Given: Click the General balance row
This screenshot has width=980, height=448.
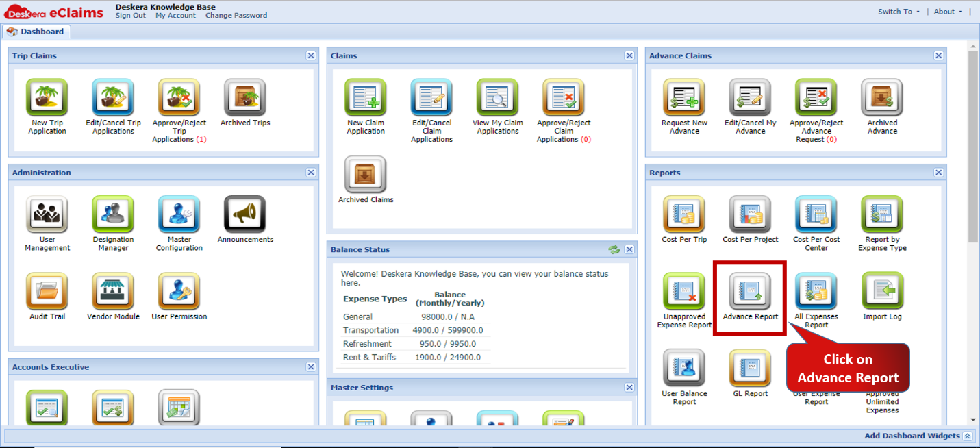Looking at the screenshot, I should point(416,316).
